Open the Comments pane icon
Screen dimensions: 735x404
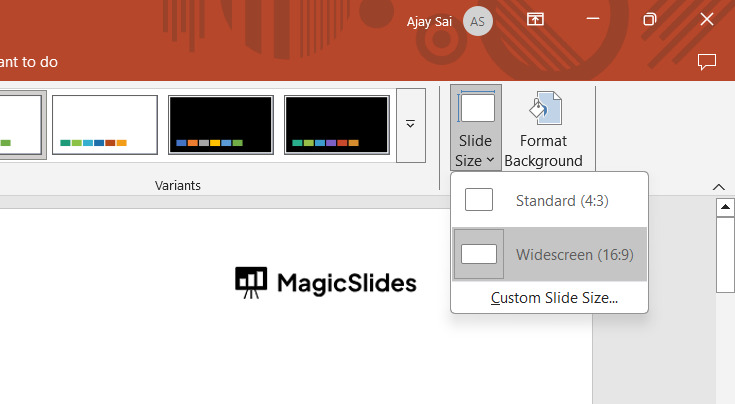click(x=707, y=62)
